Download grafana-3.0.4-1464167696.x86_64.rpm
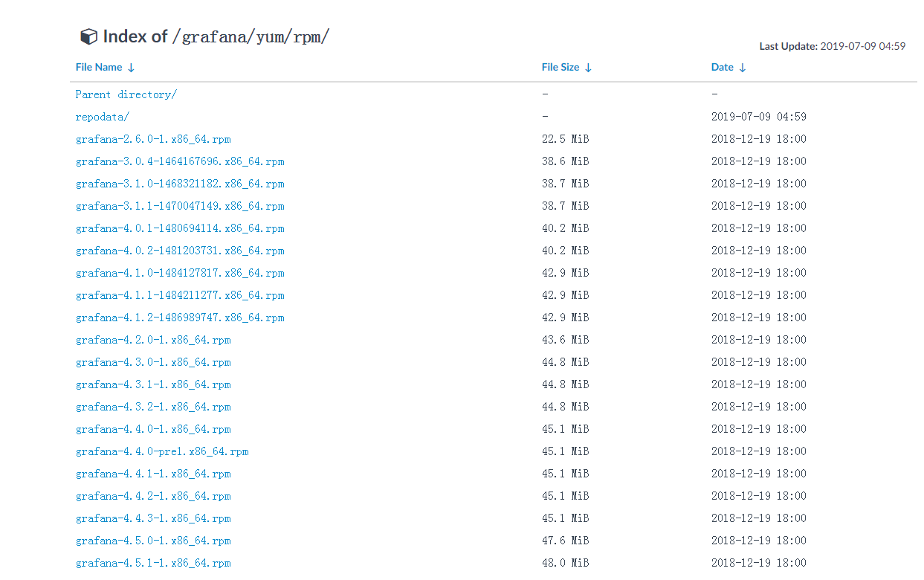This screenshot has width=924, height=580. pyautogui.click(x=180, y=161)
